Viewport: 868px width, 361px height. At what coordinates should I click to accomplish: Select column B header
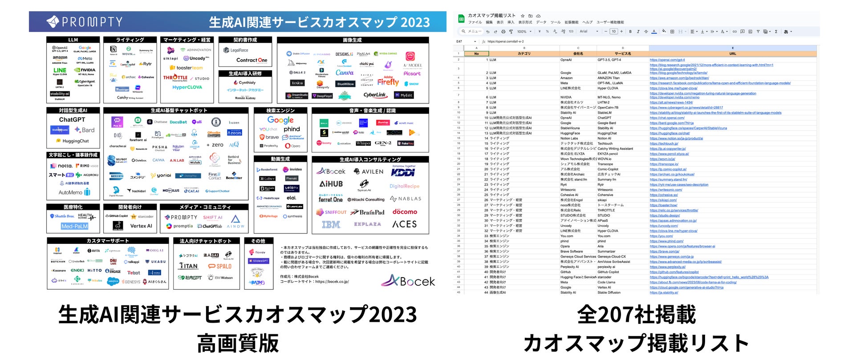(x=524, y=48)
